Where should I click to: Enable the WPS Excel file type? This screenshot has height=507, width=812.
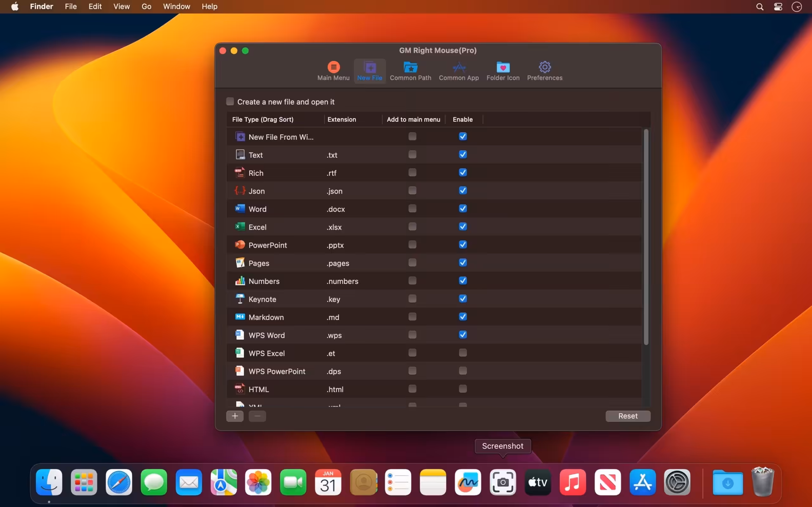[463, 353]
